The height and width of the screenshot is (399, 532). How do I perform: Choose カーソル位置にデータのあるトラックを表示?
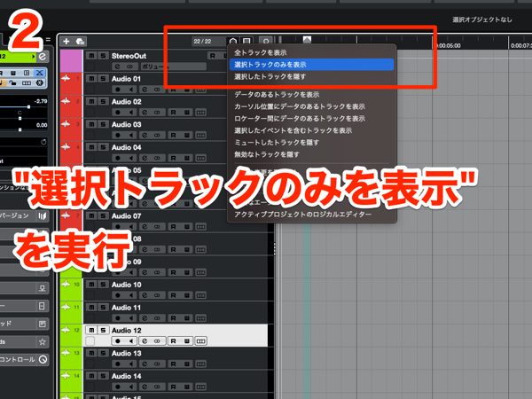(x=311, y=106)
